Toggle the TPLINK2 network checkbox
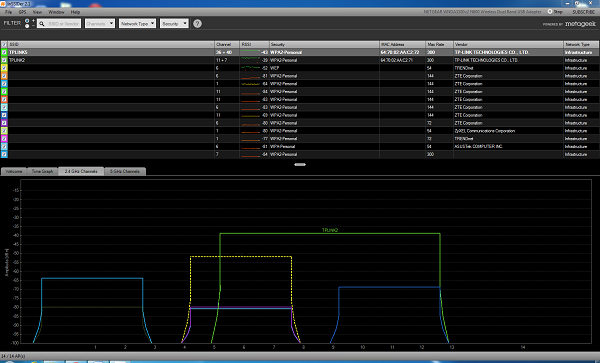 [x=4, y=60]
